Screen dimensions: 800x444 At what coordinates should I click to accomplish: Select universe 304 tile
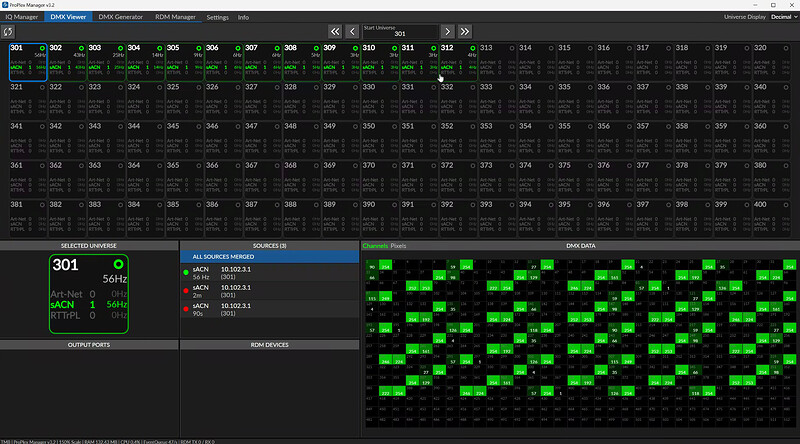(x=145, y=62)
